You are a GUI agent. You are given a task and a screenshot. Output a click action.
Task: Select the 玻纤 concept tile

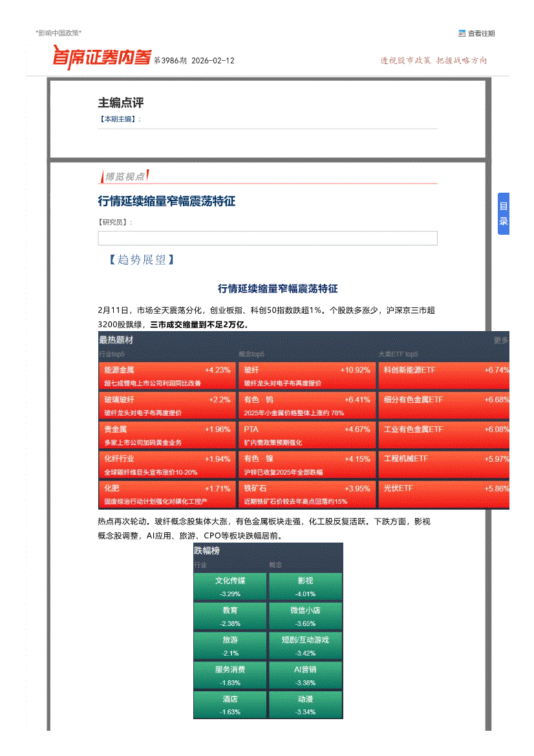[306, 376]
